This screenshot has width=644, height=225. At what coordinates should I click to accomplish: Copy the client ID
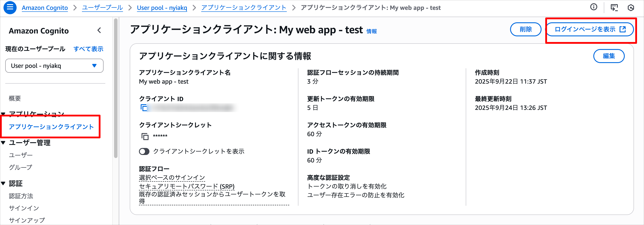(x=144, y=108)
